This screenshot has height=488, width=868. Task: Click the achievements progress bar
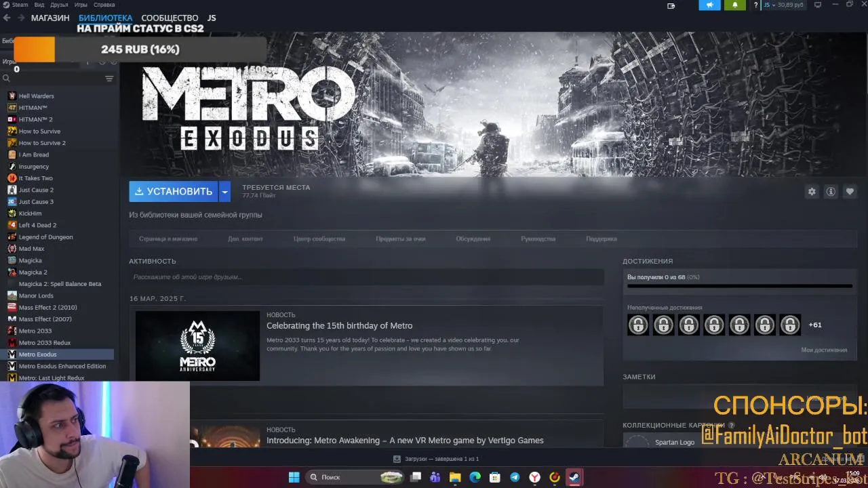click(740, 286)
